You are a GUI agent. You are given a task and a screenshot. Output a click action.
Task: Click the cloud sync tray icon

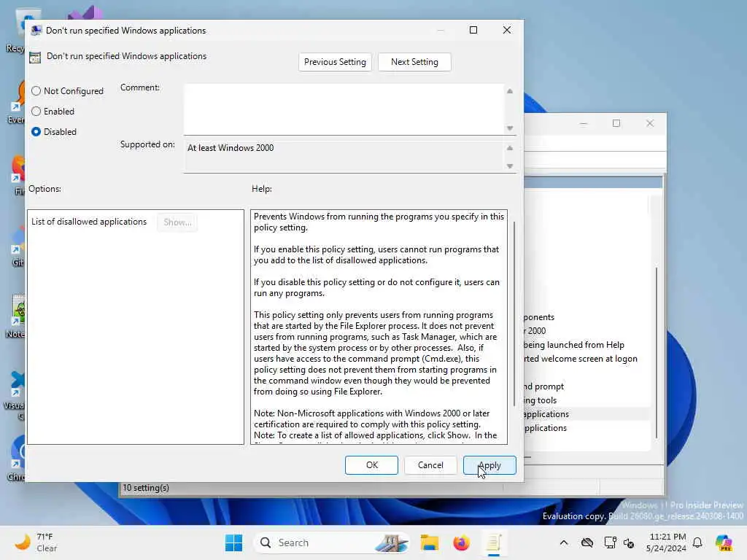coord(587,542)
